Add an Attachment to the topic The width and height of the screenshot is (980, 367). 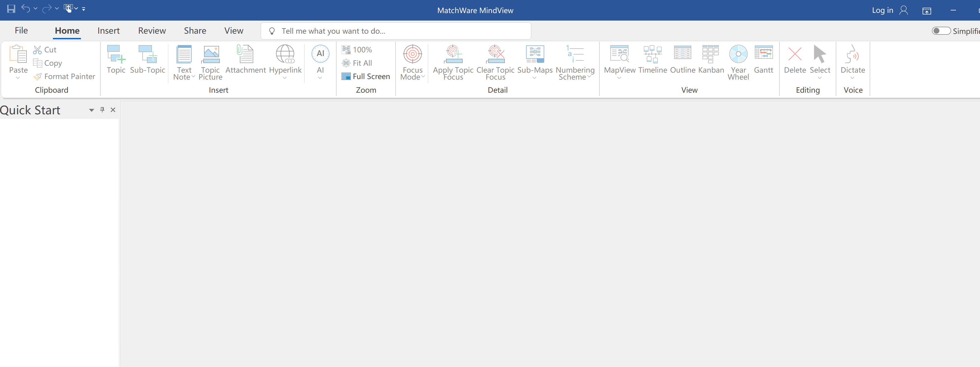click(245, 59)
